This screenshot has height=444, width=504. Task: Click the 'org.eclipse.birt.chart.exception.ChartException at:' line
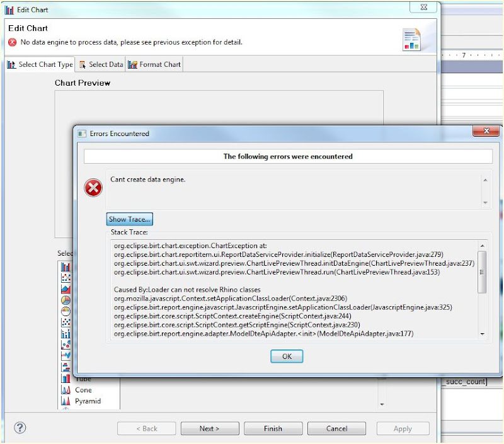point(190,246)
